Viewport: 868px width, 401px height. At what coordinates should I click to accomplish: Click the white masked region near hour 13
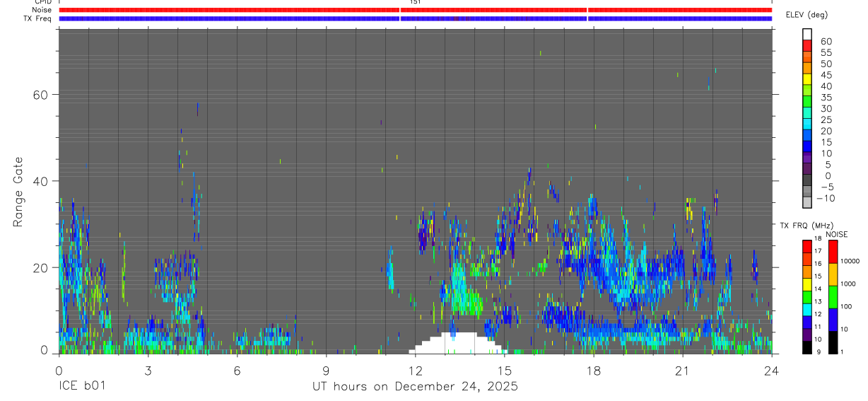click(459, 343)
